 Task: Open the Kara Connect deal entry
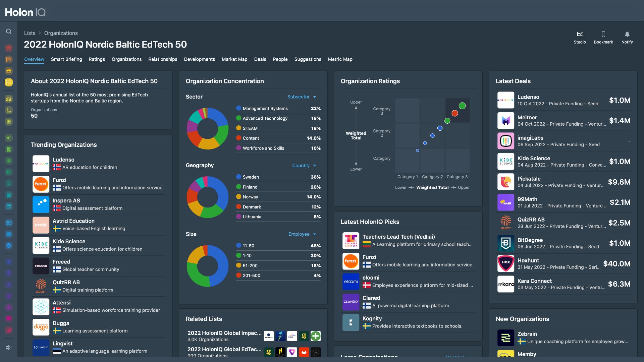coord(563,284)
